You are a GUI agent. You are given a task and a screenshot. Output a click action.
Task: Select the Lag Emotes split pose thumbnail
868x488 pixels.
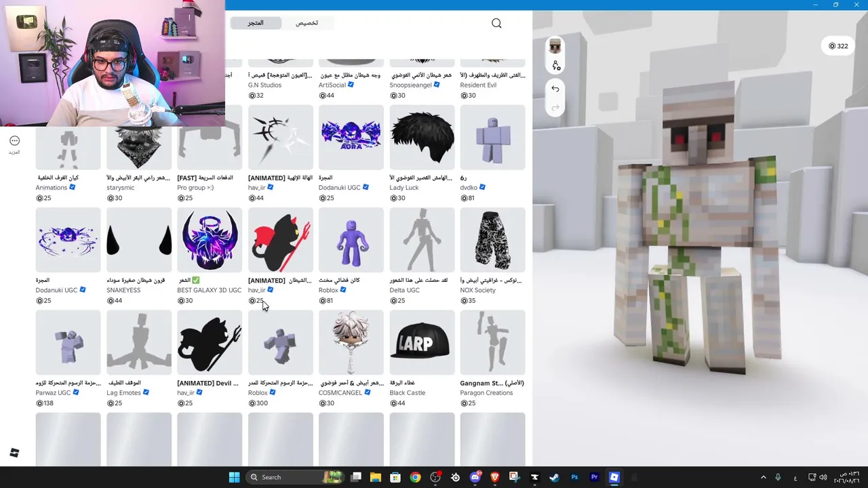tap(139, 342)
